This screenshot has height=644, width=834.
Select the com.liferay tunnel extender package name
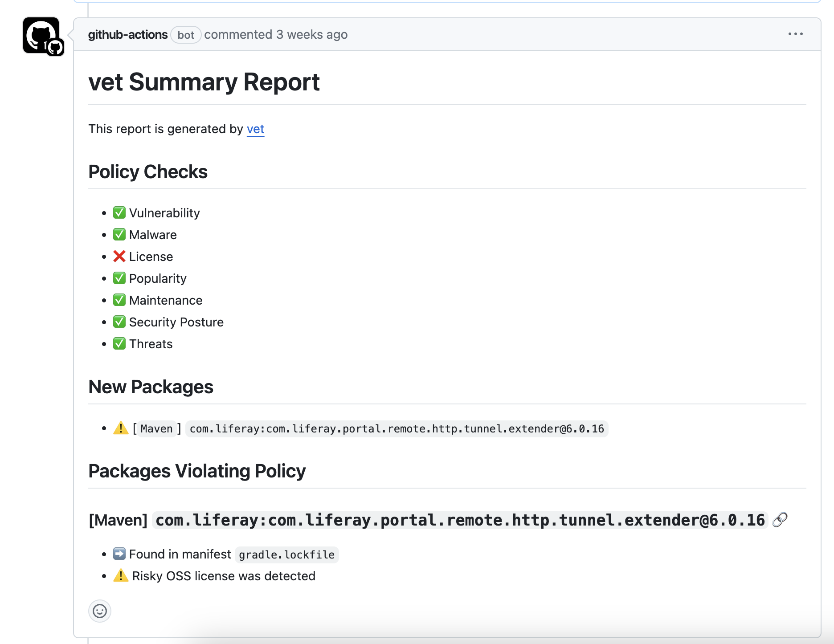tap(396, 428)
